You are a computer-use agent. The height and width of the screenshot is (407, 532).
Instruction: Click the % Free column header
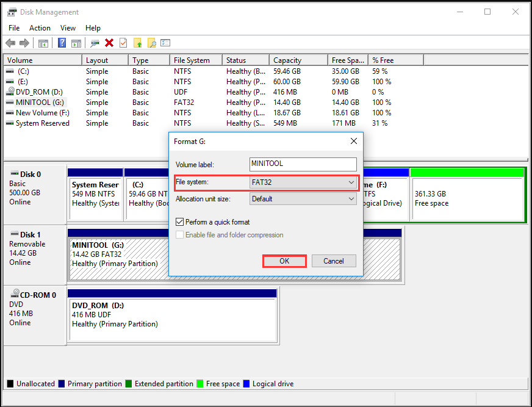396,60
